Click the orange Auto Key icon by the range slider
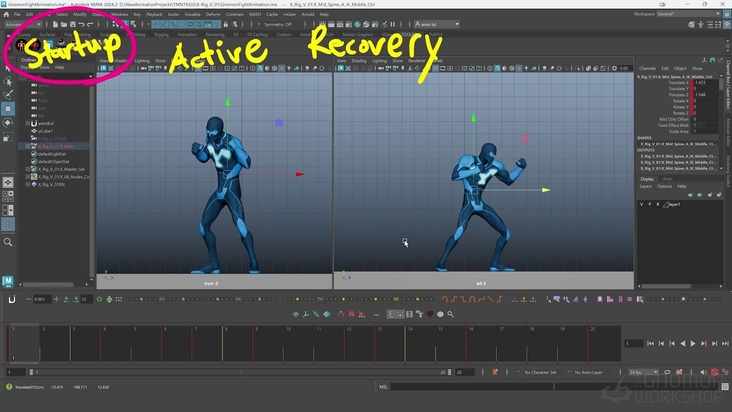Image resolution: width=732 pixels, height=412 pixels. pos(495,372)
